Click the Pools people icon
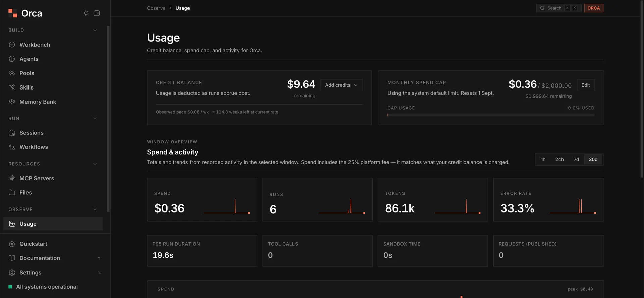The image size is (644, 298). click(12, 73)
